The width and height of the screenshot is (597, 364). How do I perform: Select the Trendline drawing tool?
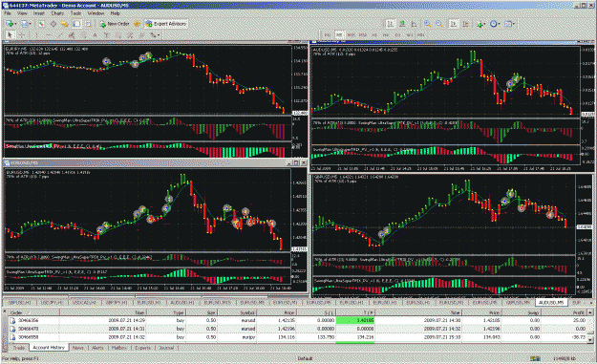60,35
